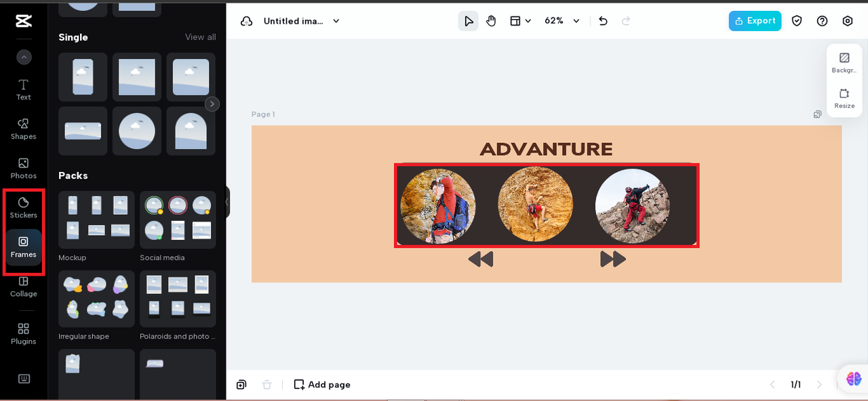Select the ADVANTURE title text
Screen dimensions: 868x401
(x=546, y=149)
